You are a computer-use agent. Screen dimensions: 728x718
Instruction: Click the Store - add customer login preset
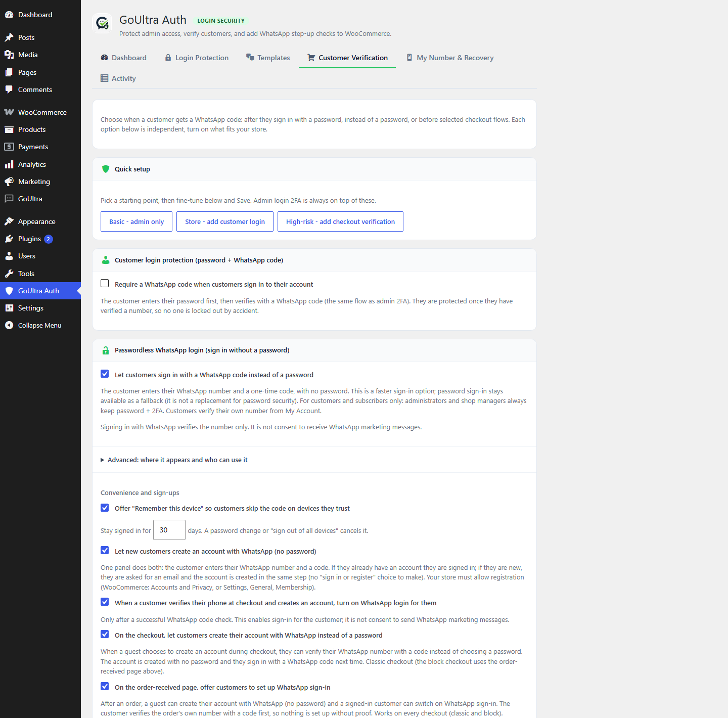225,221
